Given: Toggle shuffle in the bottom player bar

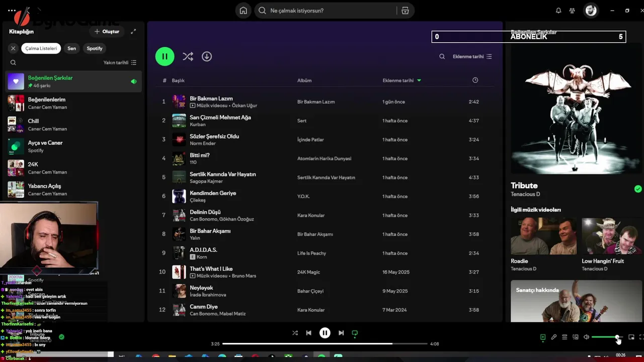Looking at the screenshot, I should tap(295, 333).
